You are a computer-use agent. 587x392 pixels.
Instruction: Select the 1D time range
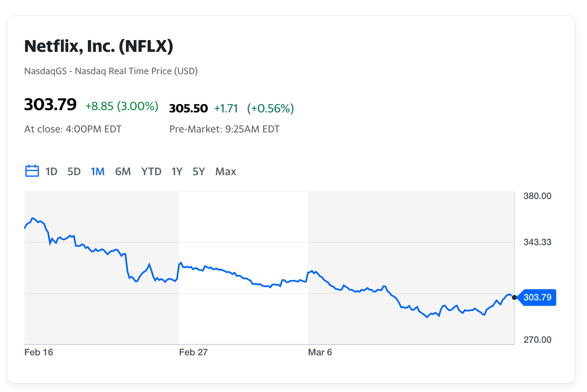pos(51,172)
